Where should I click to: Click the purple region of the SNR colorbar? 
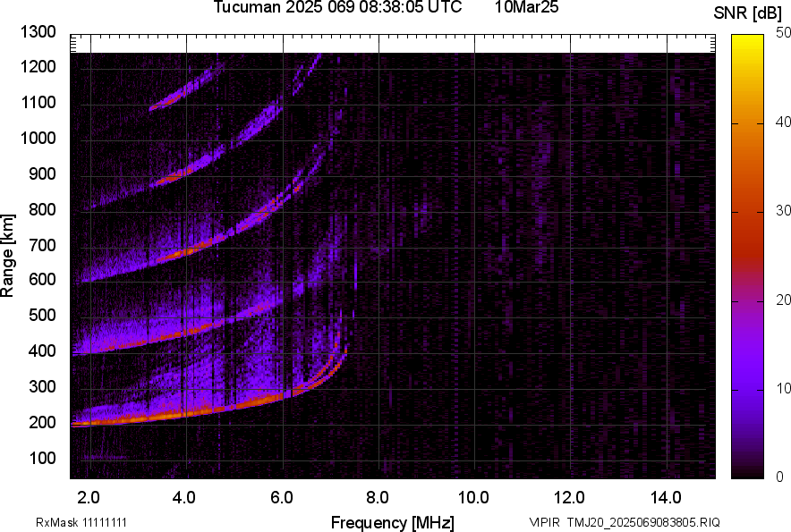748,376
